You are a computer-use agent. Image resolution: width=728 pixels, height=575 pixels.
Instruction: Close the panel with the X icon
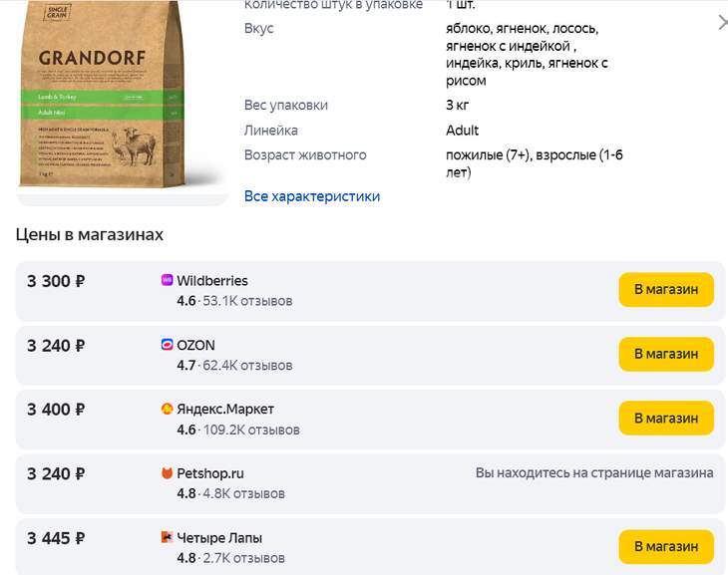pyautogui.click(x=722, y=22)
